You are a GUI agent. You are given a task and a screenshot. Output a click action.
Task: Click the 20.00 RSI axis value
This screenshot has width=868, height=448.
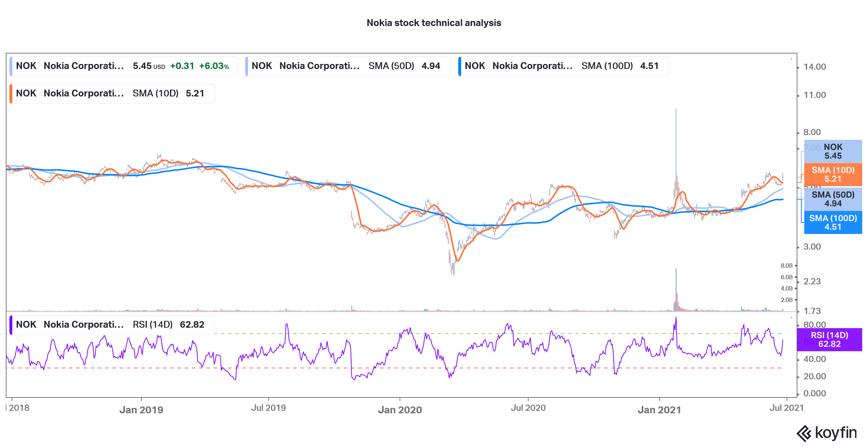(x=814, y=376)
